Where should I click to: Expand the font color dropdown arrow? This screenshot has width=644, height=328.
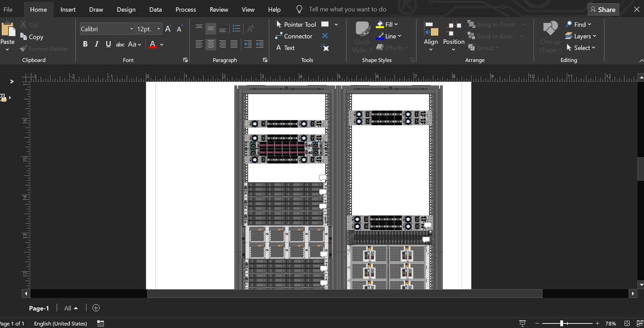(161, 44)
